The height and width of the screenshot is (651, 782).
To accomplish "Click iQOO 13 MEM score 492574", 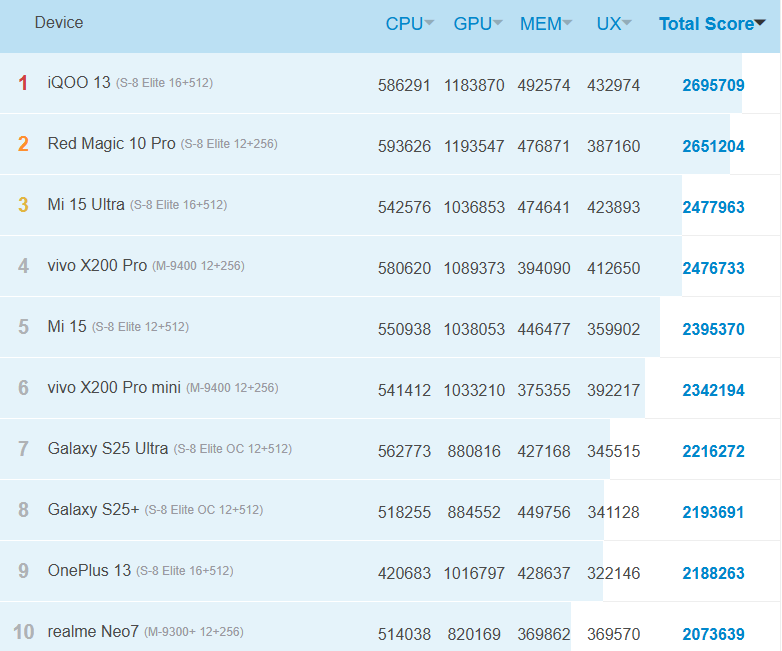I will [x=544, y=85].
